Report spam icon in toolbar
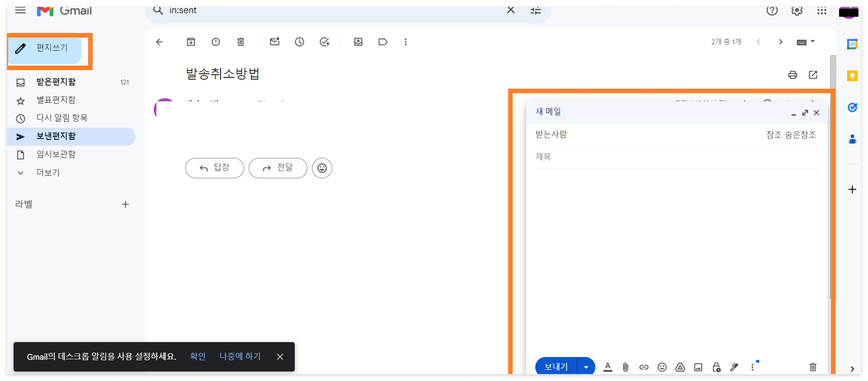The height and width of the screenshot is (381, 868). point(216,42)
